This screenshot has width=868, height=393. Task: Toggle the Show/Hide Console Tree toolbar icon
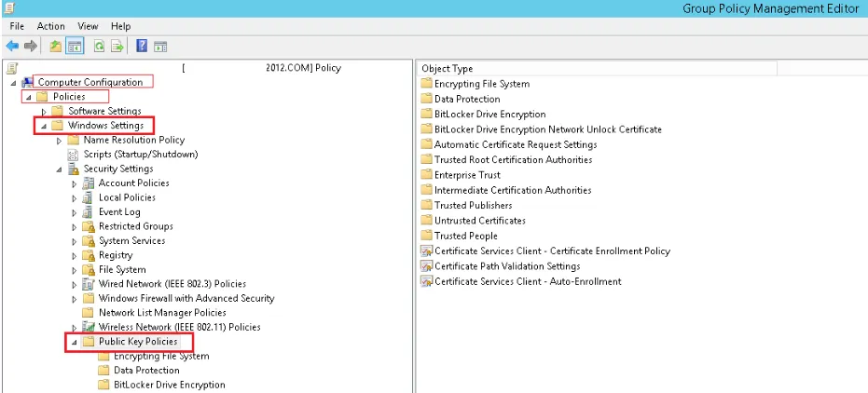(x=75, y=47)
